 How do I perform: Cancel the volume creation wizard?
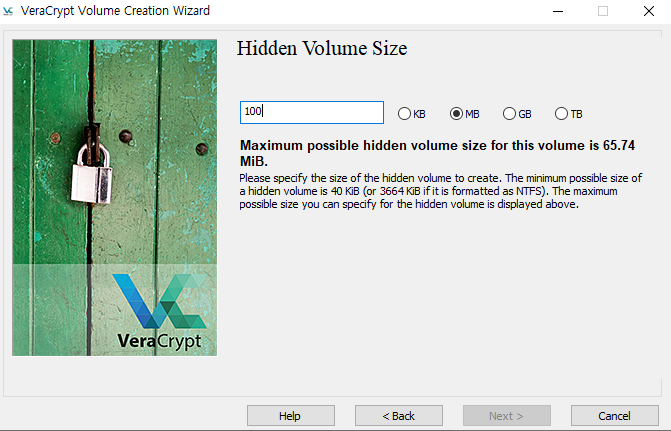pyautogui.click(x=615, y=416)
